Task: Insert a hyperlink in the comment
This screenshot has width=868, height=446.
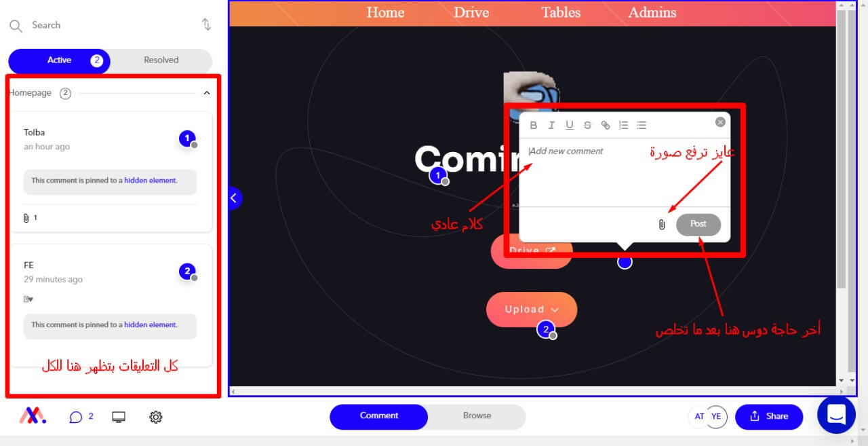Action: (606, 125)
